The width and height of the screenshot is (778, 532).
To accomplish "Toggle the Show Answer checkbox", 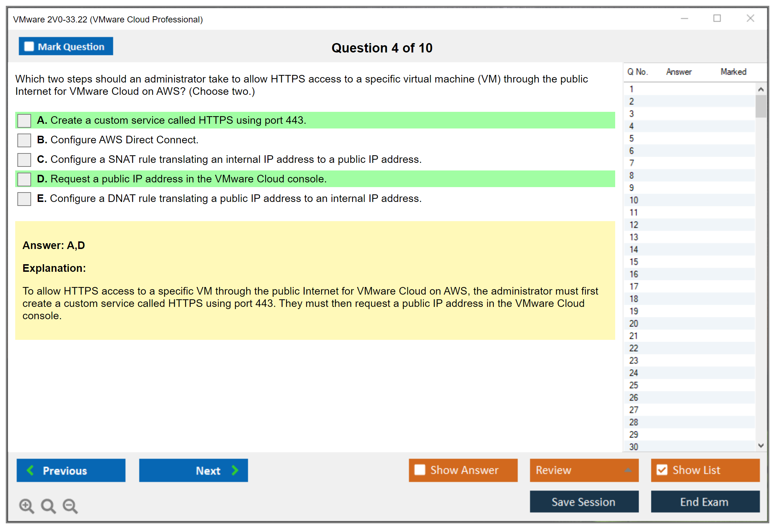I will pos(420,470).
